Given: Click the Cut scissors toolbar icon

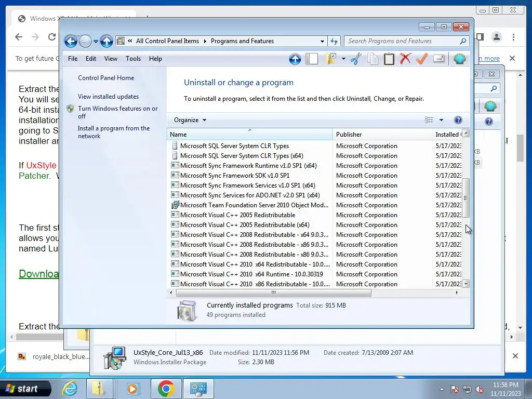Looking at the screenshot, I should click(356, 59).
